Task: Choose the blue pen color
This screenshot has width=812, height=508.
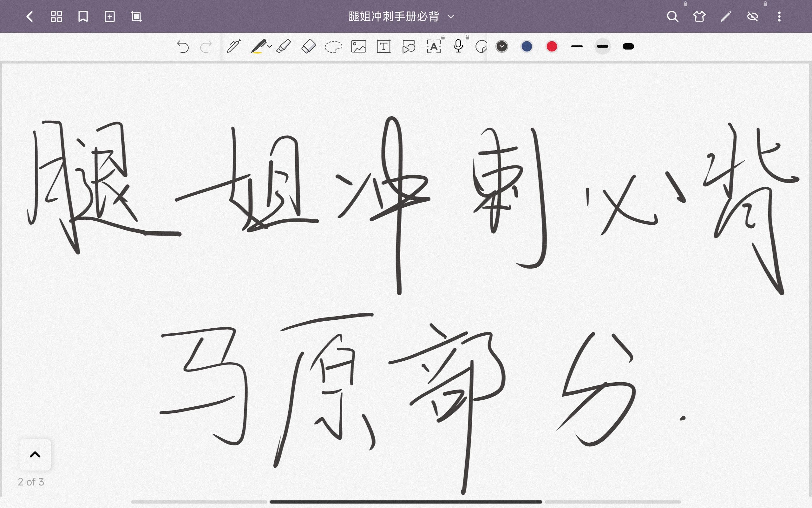Action: coord(527,46)
